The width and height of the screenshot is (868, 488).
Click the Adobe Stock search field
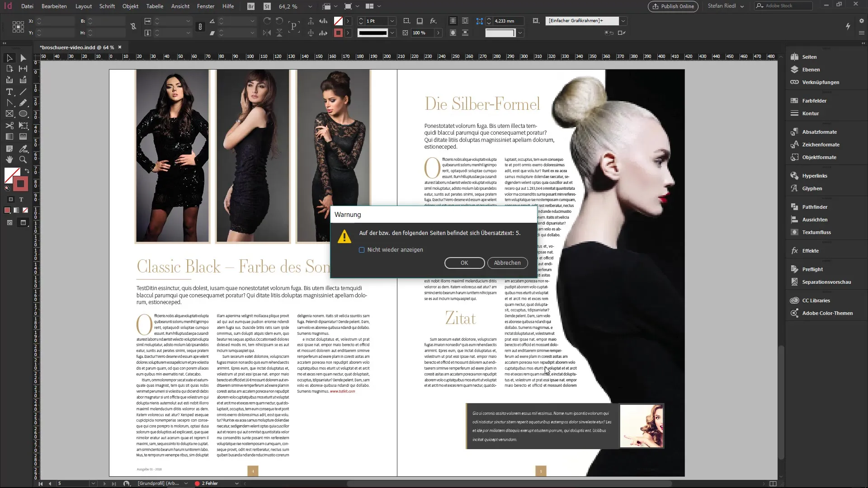(x=784, y=6)
